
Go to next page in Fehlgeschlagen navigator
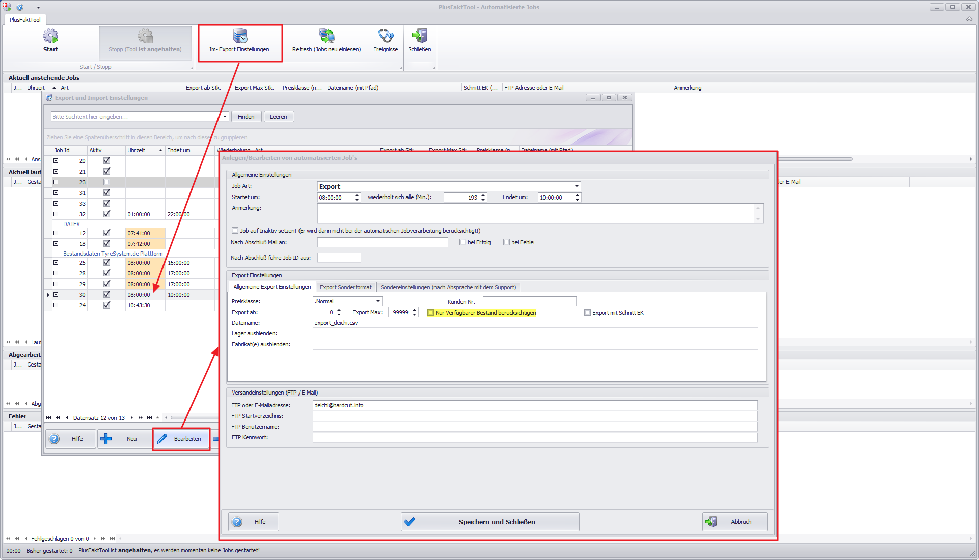tap(103, 539)
